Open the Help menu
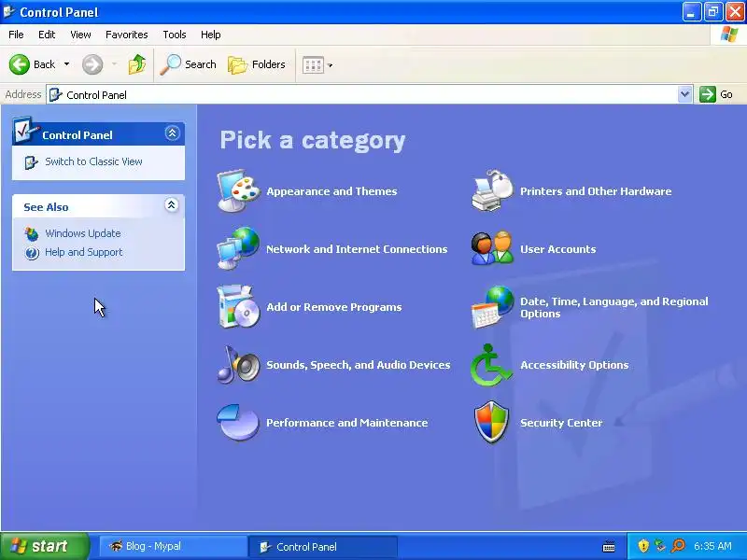747x560 pixels. (x=211, y=35)
